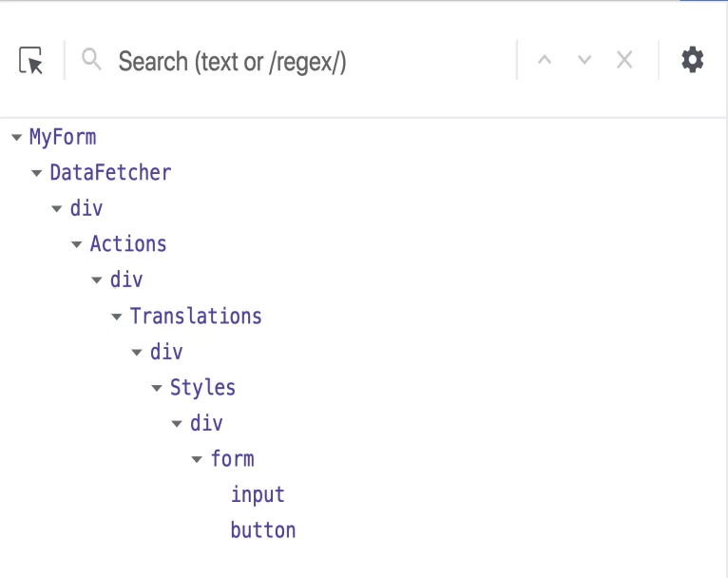Image resolution: width=728 pixels, height=578 pixels.
Task: Collapse the Translations component arrow
Action: pos(116,317)
